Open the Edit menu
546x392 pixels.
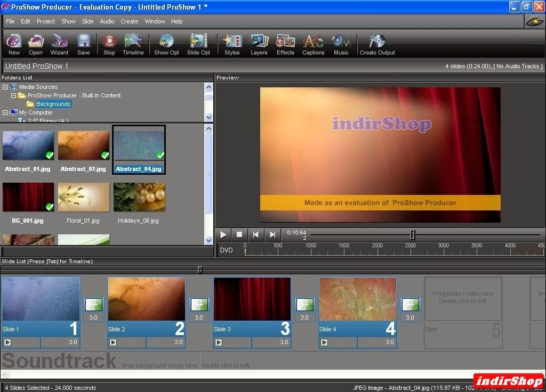tap(26, 21)
